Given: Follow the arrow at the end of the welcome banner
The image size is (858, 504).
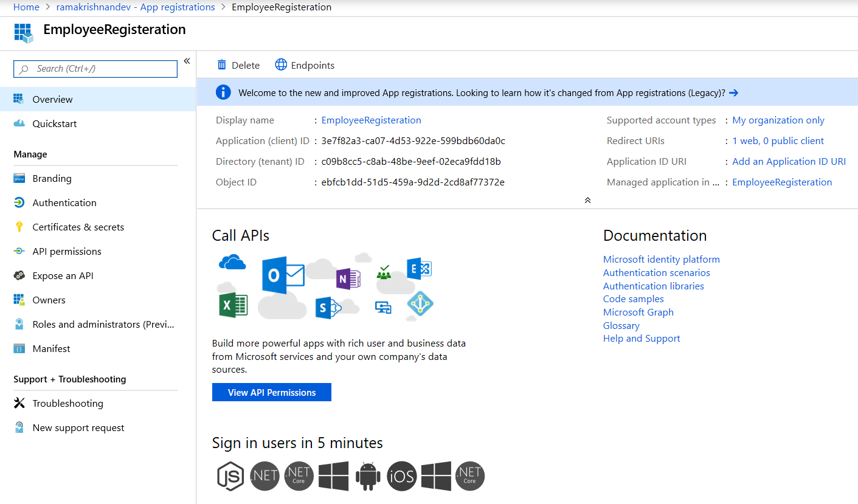Looking at the screenshot, I should pos(734,93).
